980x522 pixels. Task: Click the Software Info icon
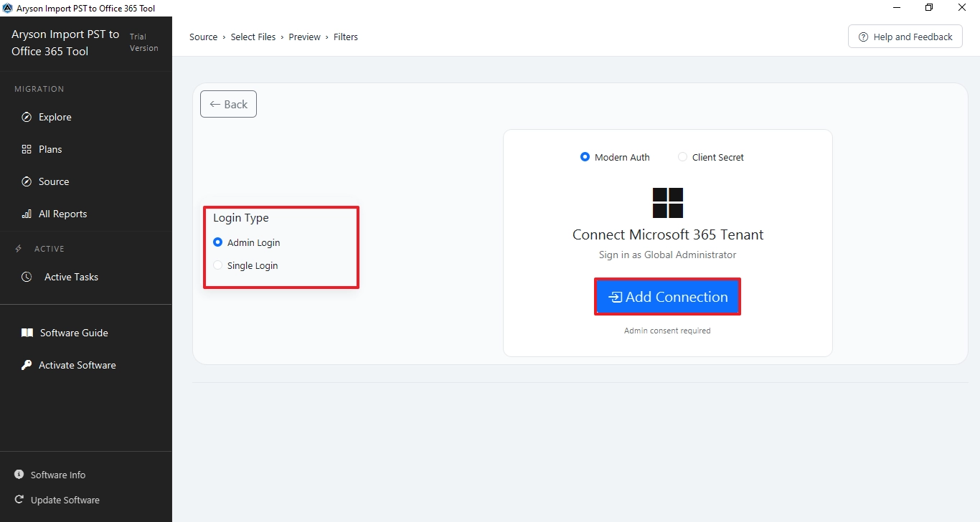pos(19,475)
